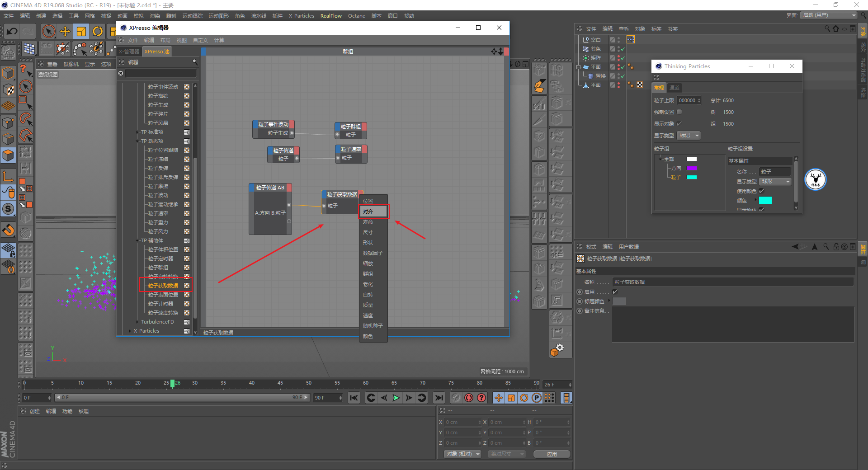Open 对象(相对) dropdown in coordinates panel

pos(462,454)
